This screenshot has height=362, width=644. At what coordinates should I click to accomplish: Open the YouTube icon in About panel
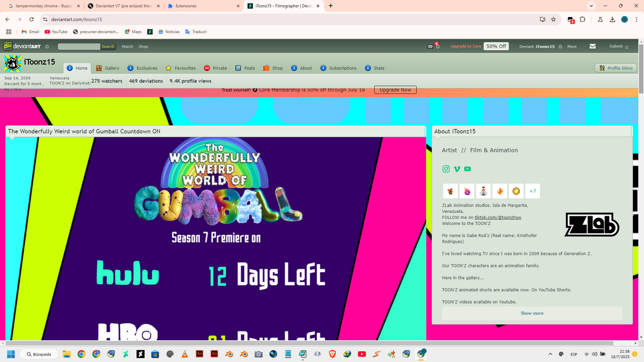coord(467,169)
